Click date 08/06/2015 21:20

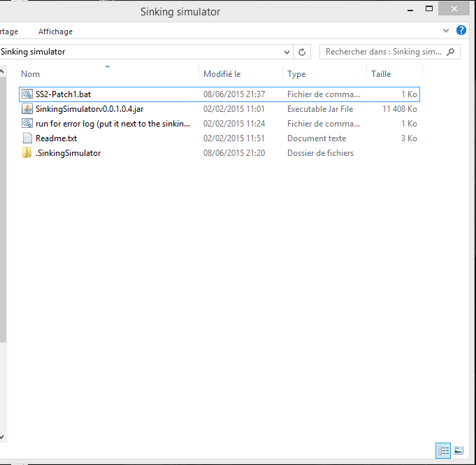pyautogui.click(x=234, y=152)
